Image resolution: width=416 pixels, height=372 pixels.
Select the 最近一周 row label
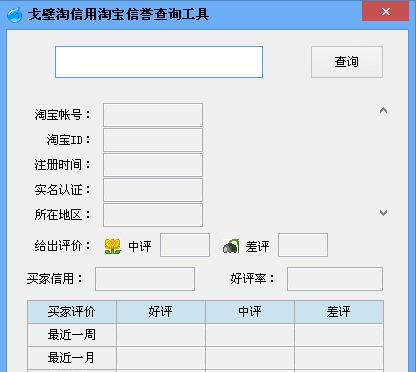72,335
